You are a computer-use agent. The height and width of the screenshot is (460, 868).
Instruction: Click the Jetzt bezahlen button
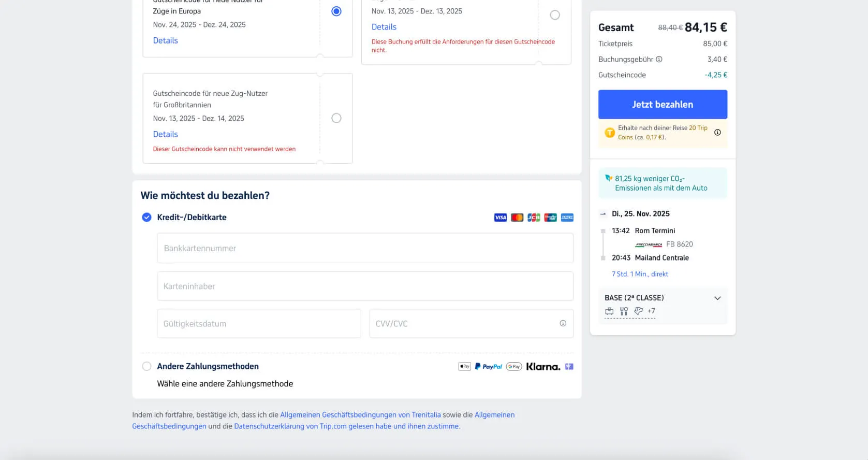[x=663, y=105]
